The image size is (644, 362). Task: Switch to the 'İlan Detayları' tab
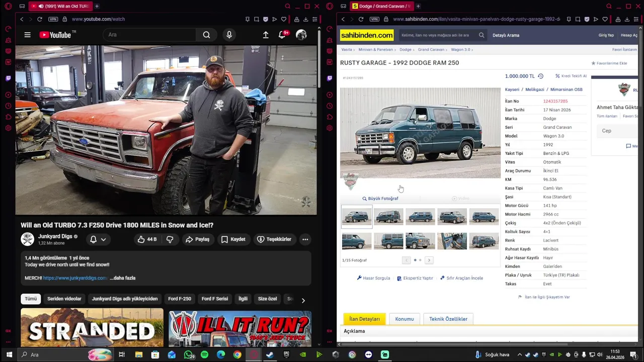pyautogui.click(x=364, y=319)
